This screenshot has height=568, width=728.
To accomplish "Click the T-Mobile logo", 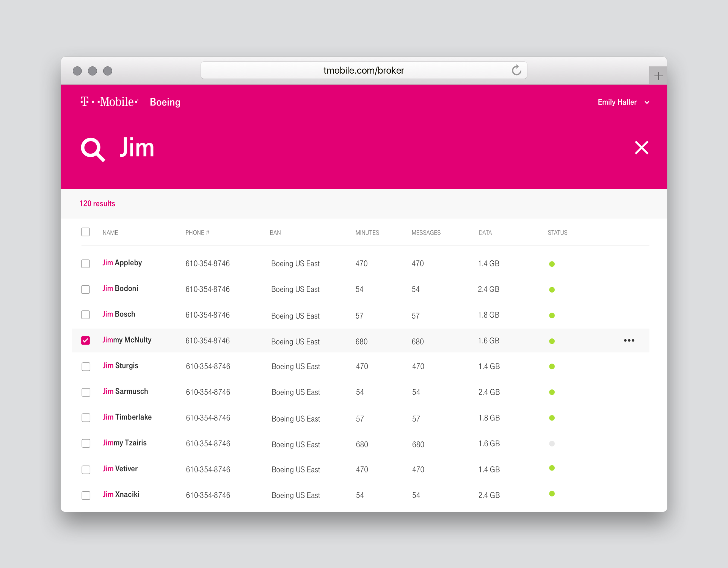I will click(x=109, y=102).
